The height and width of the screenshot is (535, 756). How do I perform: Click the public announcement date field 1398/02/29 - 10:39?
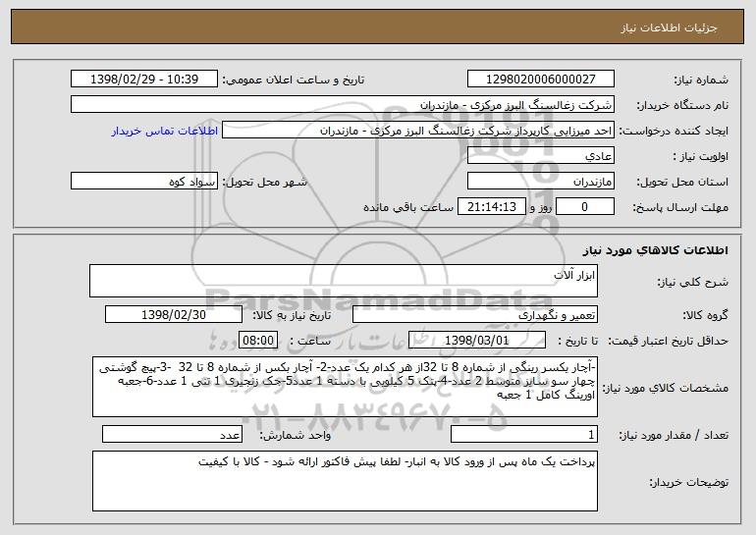click(144, 79)
